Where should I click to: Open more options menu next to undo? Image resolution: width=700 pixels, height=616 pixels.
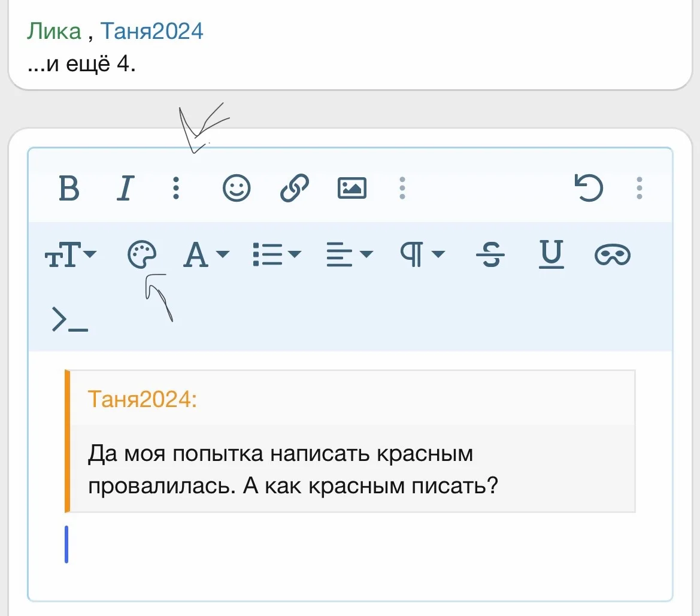pyautogui.click(x=640, y=189)
